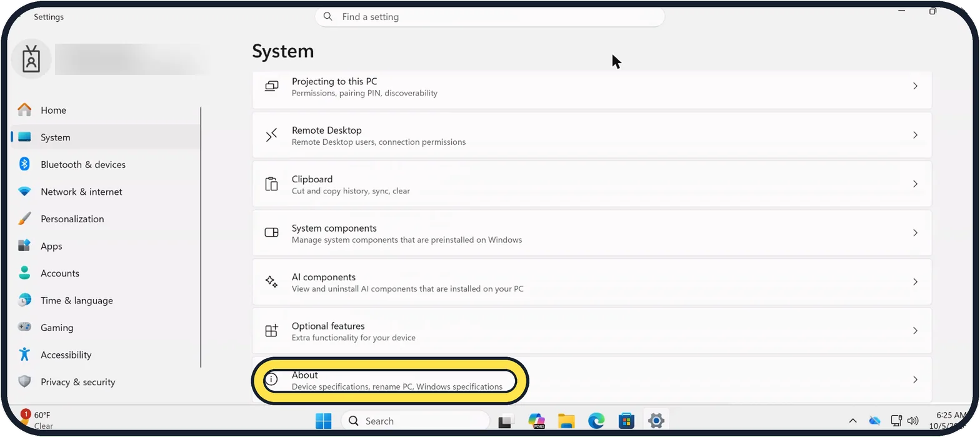Click the About info icon
The image size is (980, 437).
pos(271,380)
